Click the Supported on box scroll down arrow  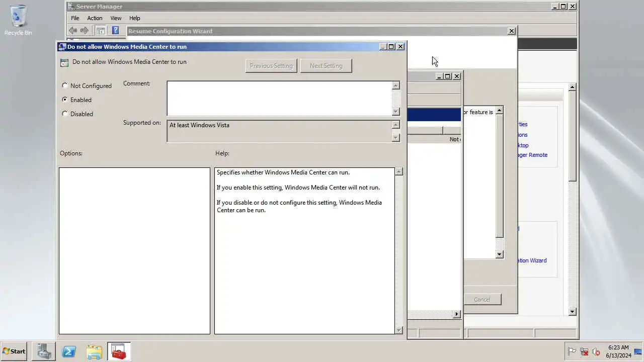coord(396,137)
